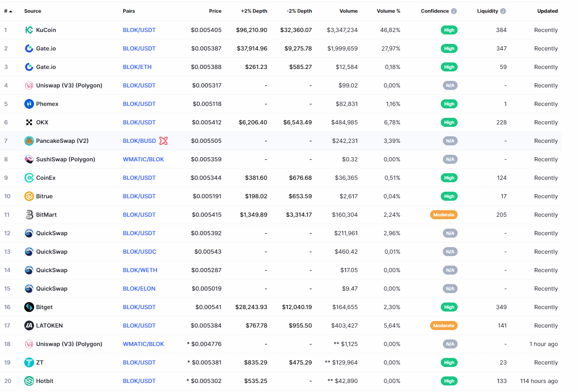Click the Bitget exchange logo icon
The height and width of the screenshot is (392, 578).
[29, 307]
